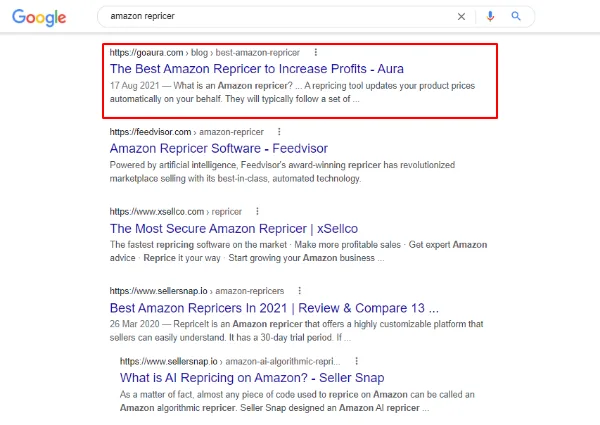
Task: Click the blue magnifying glass search icon
Action: [x=516, y=16]
